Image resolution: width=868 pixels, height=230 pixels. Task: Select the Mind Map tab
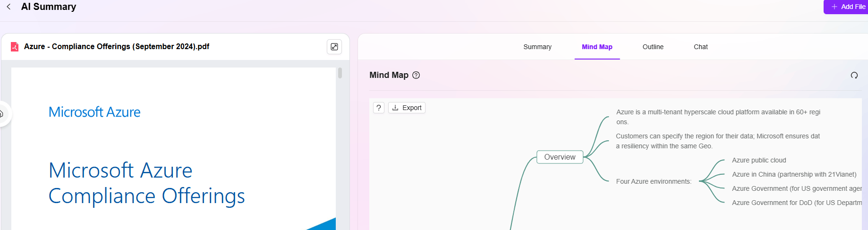pyautogui.click(x=597, y=47)
